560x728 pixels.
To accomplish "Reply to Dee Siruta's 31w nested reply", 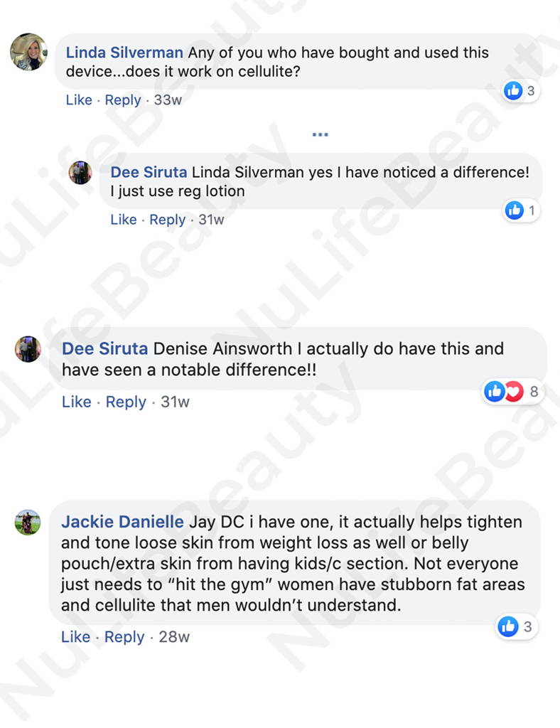I will (x=168, y=220).
